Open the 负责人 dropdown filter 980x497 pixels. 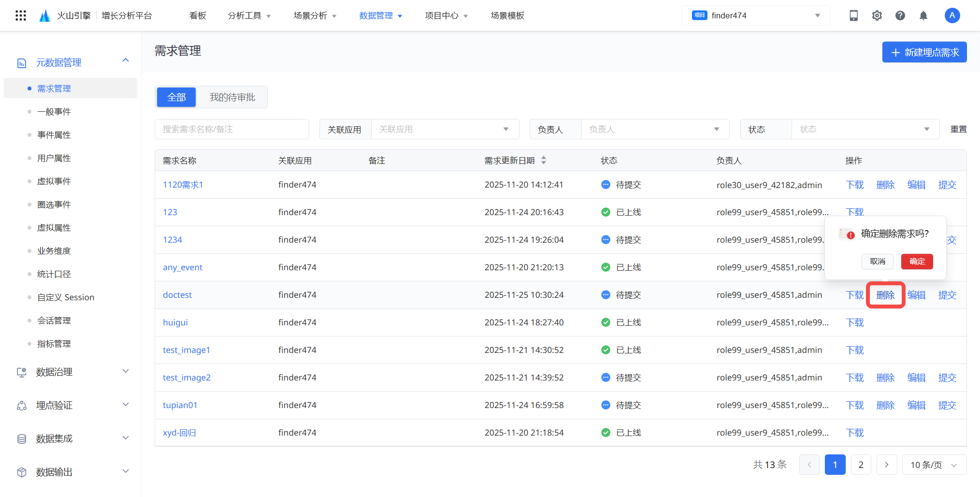(x=654, y=130)
